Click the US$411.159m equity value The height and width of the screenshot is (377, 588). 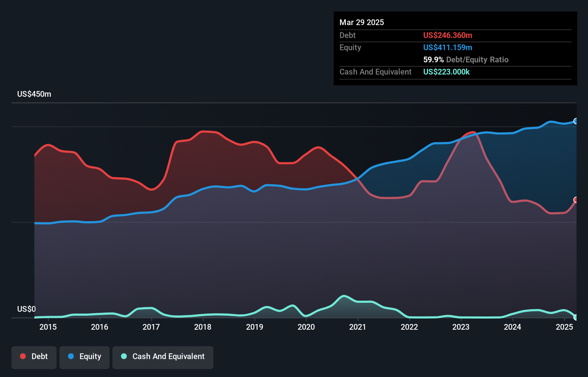tap(448, 47)
